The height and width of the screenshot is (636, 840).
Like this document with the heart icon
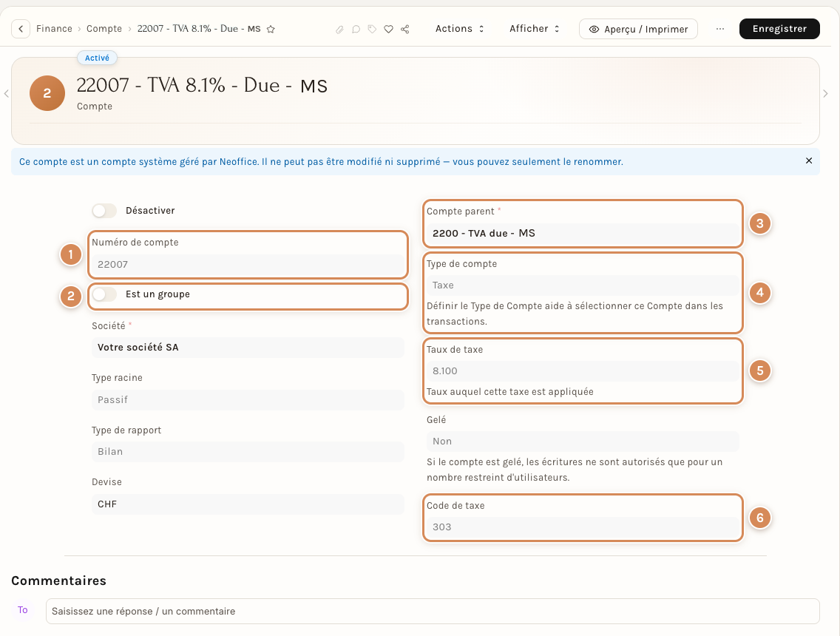(x=389, y=30)
